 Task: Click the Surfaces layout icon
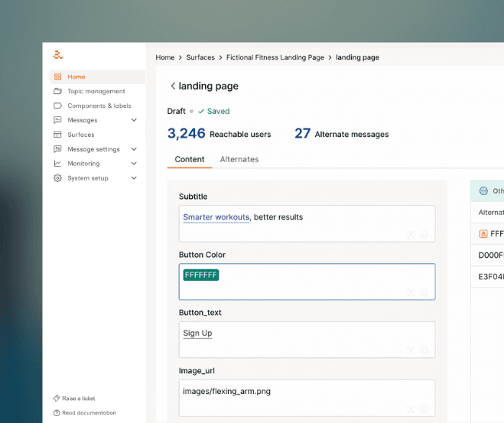[x=57, y=135]
